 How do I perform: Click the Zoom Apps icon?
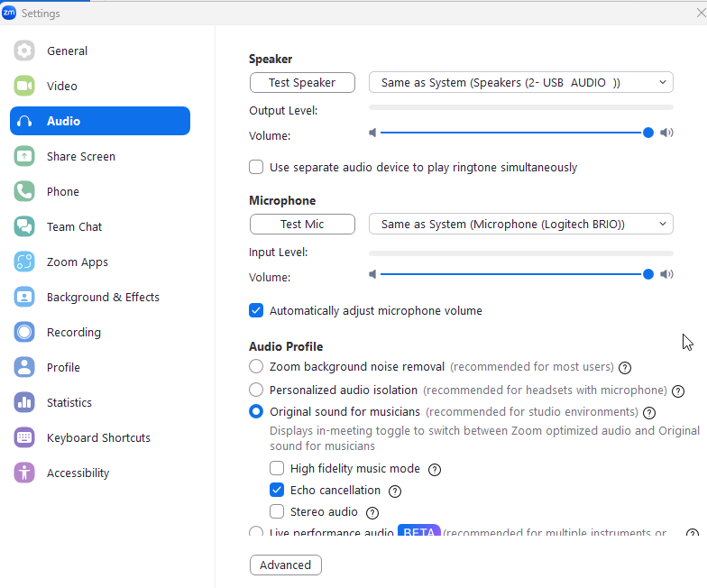click(24, 262)
